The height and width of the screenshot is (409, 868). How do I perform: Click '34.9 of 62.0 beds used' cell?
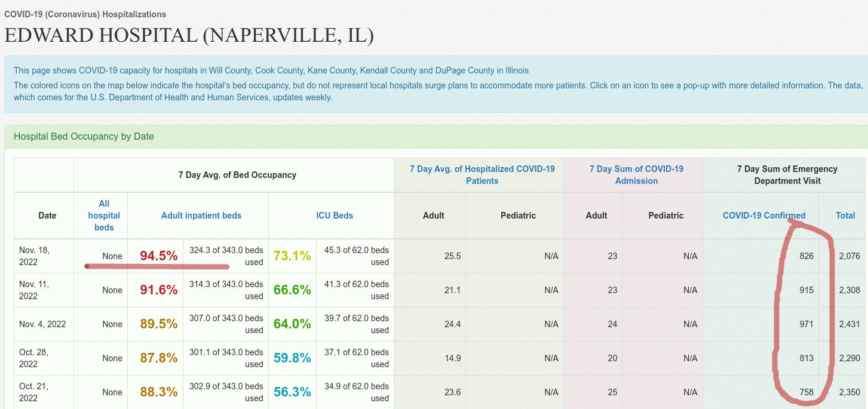(355, 392)
